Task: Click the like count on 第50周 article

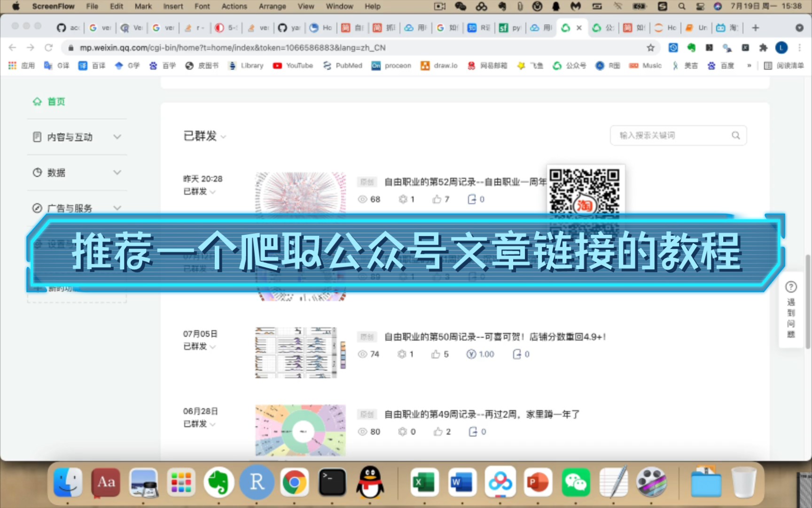Action: pos(440,354)
